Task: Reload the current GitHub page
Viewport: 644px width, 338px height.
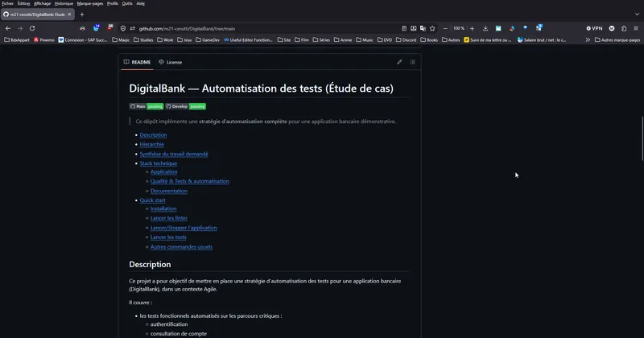Action: click(x=32, y=28)
